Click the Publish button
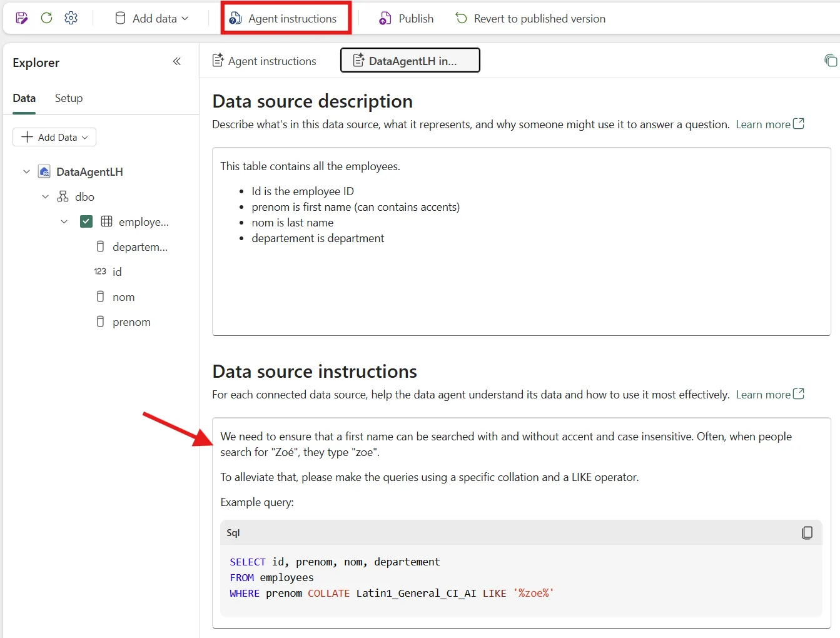Screen dimensions: 840x638 click(x=407, y=19)
